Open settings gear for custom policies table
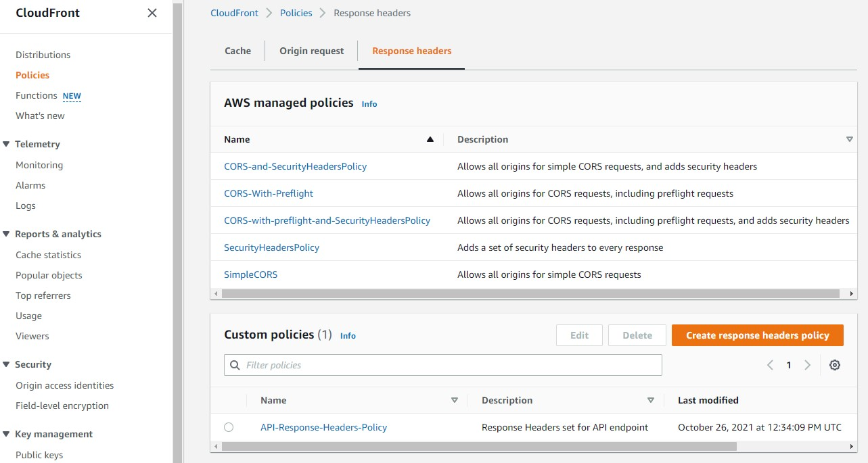 pos(835,365)
